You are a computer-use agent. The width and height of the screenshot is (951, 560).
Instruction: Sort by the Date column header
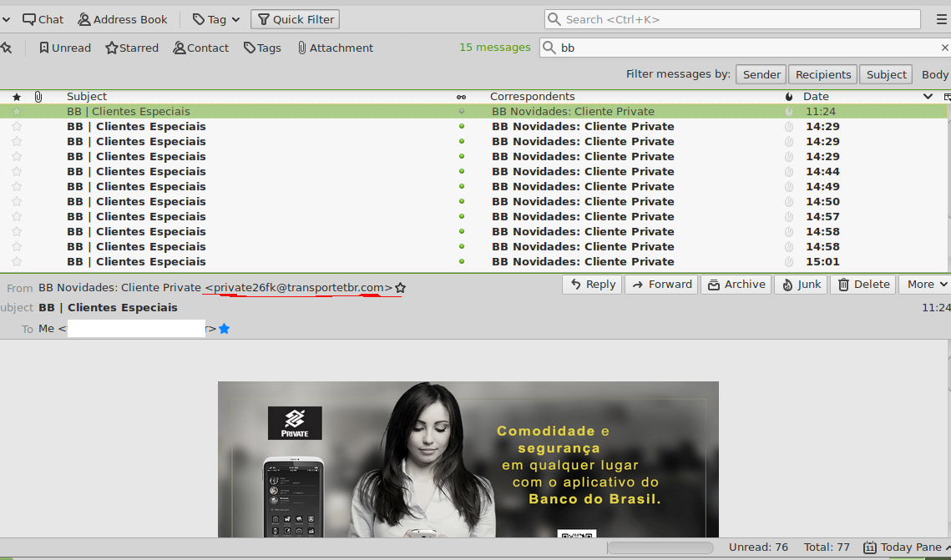pos(816,96)
